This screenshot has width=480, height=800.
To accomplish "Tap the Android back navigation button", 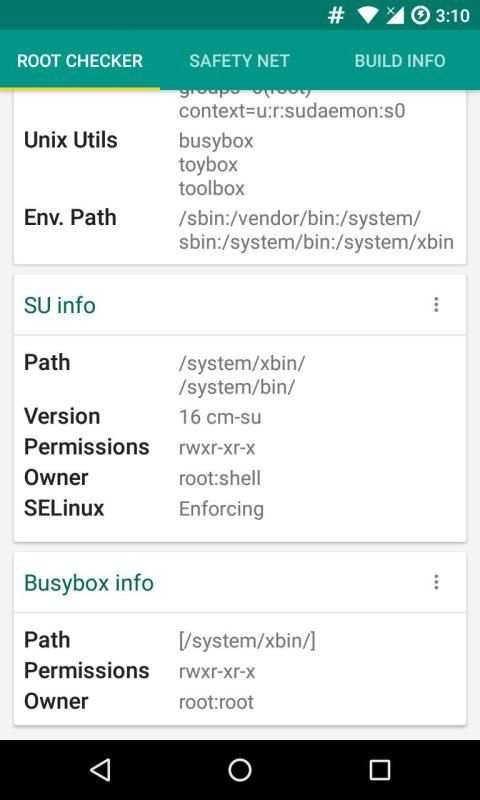I will pyautogui.click(x=100, y=769).
